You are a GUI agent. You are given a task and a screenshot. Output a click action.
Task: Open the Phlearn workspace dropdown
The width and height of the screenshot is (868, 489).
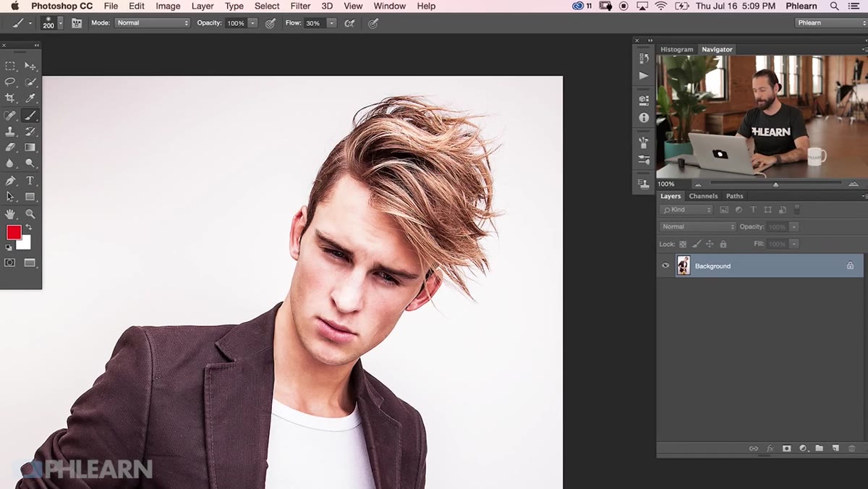pyautogui.click(x=830, y=23)
